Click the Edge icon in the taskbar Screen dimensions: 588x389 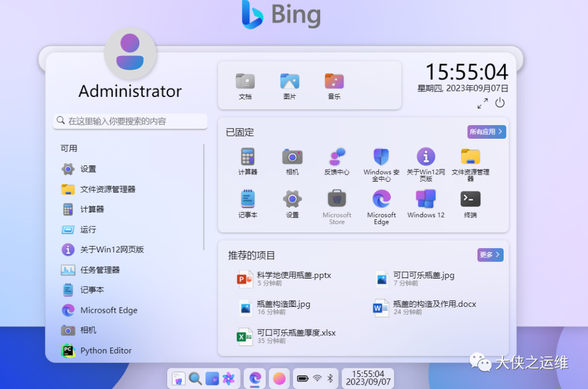(x=255, y=379)
